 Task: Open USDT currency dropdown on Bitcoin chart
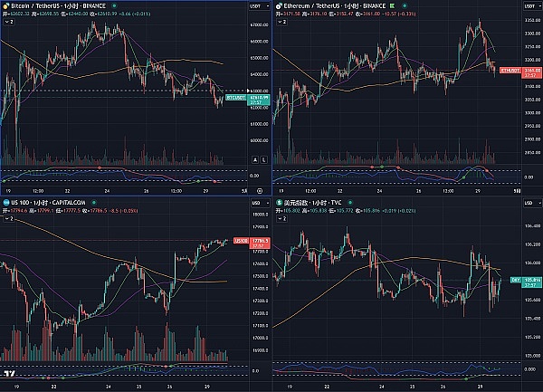click(257, 5)
